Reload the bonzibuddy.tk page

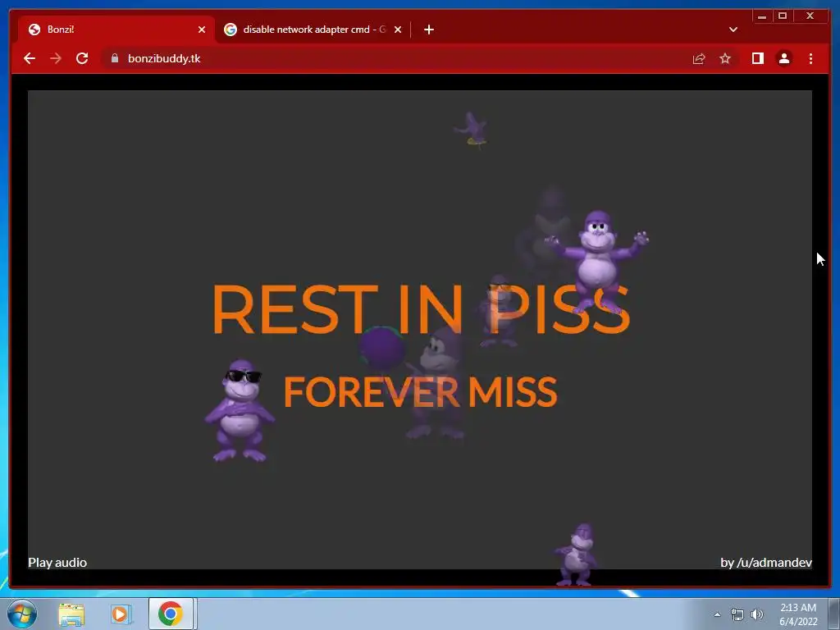[x=82, y=58]
